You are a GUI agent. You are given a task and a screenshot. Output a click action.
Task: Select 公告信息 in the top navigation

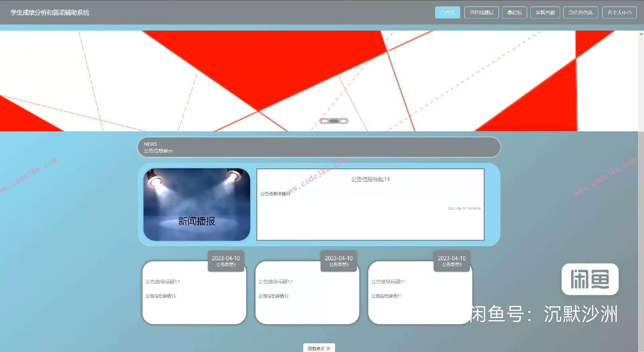(x=580, y=12)
